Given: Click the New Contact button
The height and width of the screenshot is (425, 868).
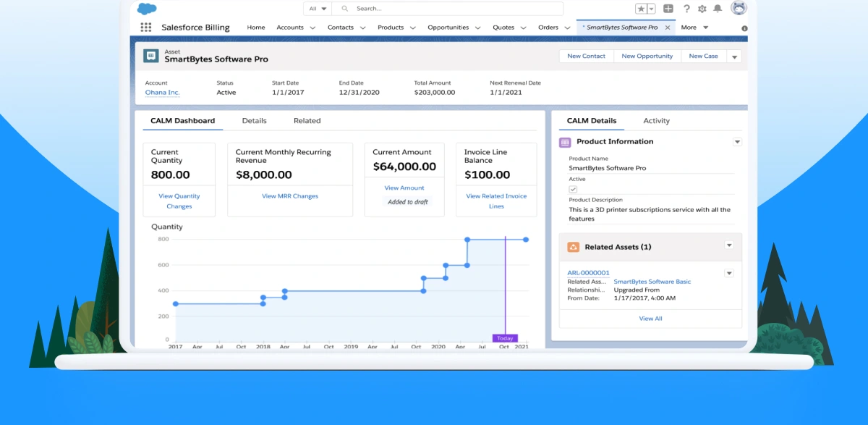Looking at the screenshot, I should [x=587, y=56].
